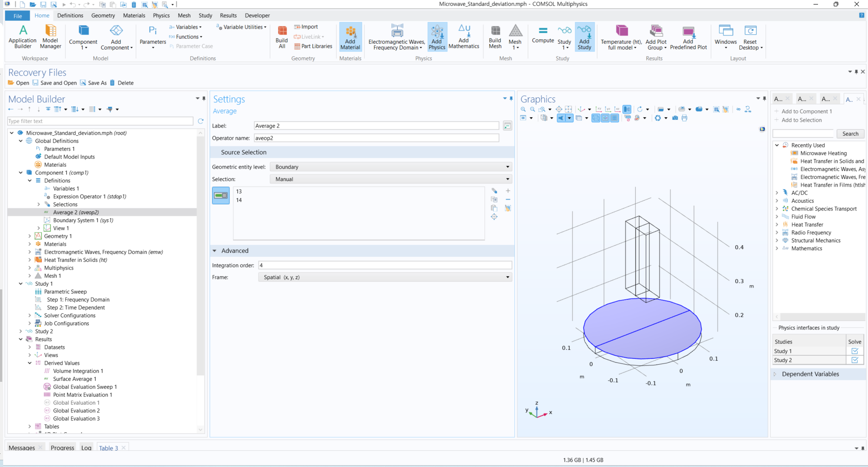This screenshot has width=868, height=467.
Task: Open the Frame dropdown
Action: (385, 277)
